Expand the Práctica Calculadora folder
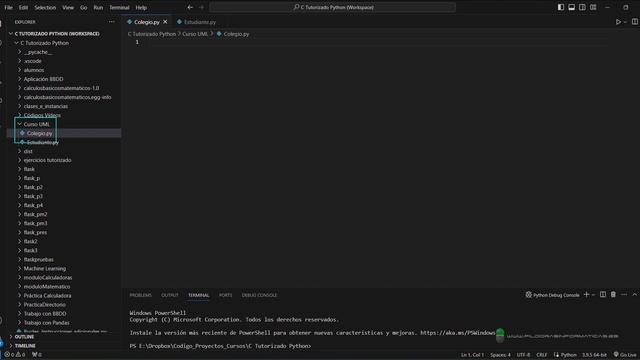 47,296
